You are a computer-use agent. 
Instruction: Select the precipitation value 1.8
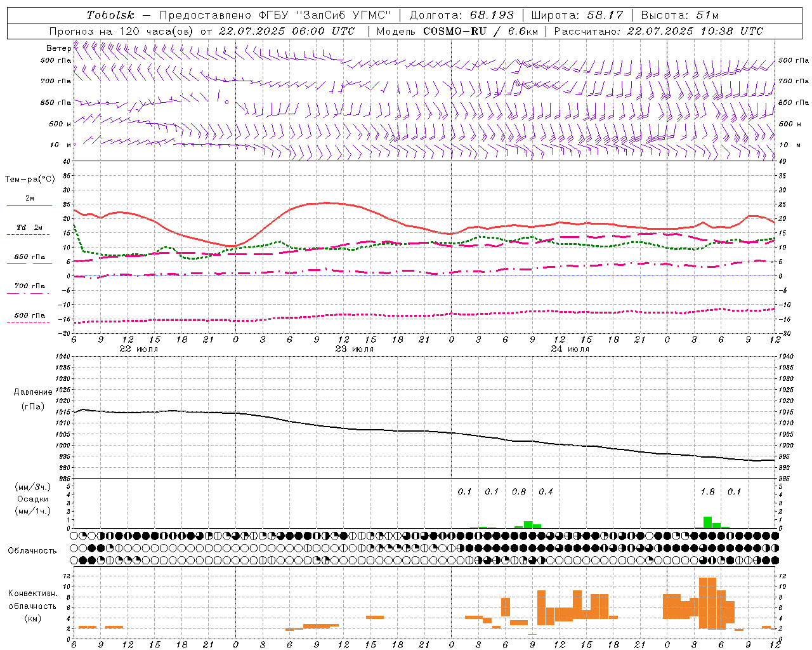click(x=707, y=491)
